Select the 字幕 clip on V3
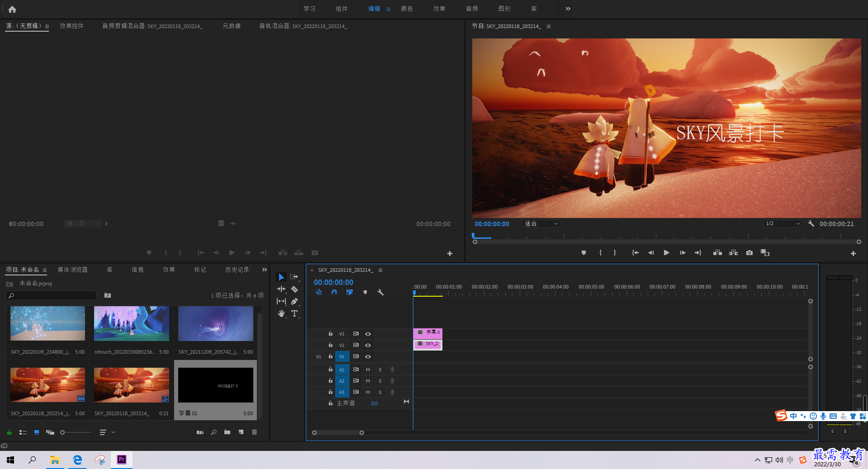Image resolution: width=868 pixels, height=469 pixels. tap(427, 333)
